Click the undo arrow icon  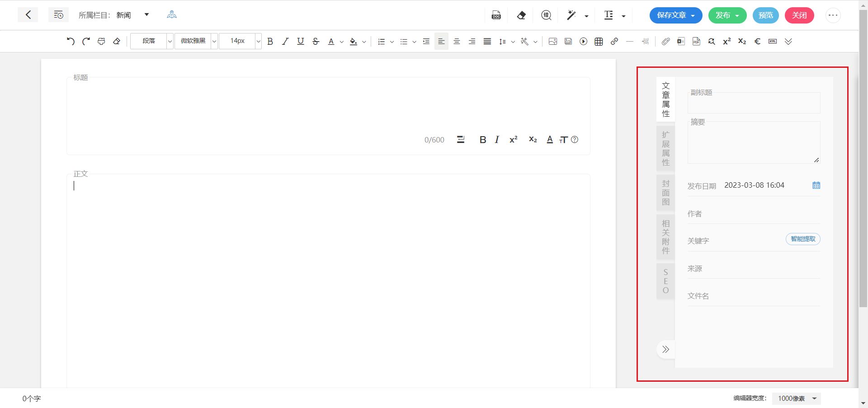[x=71, y=41]
